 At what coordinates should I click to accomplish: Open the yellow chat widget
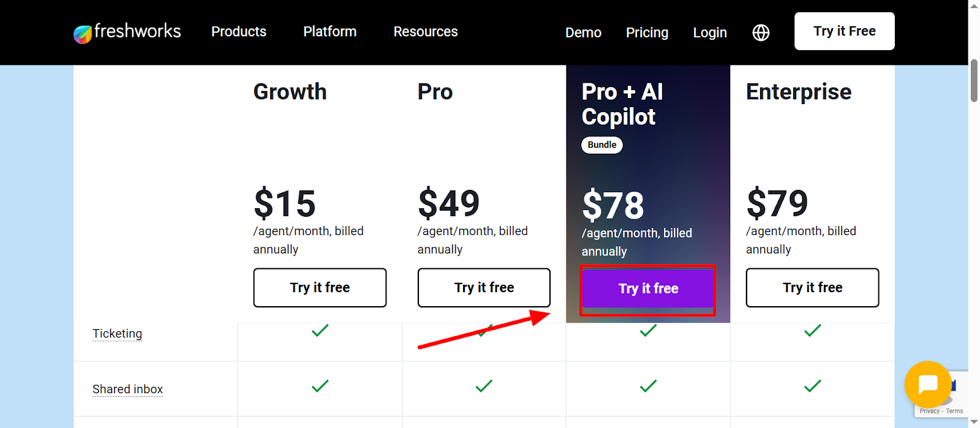click(928, 385)
